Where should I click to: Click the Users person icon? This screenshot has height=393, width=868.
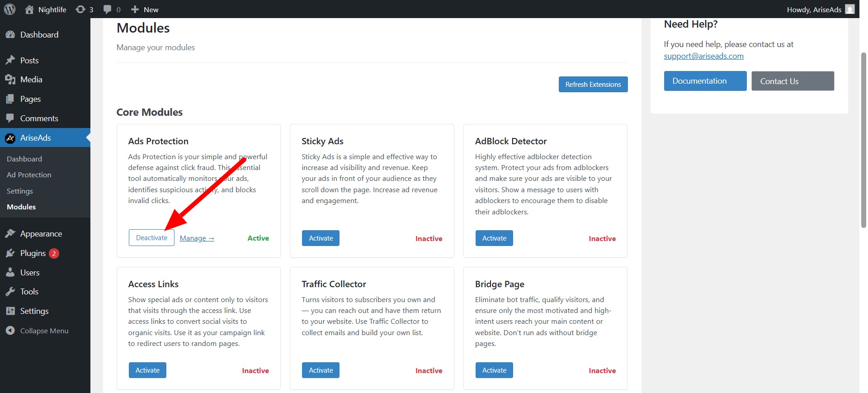coord(10,272)
